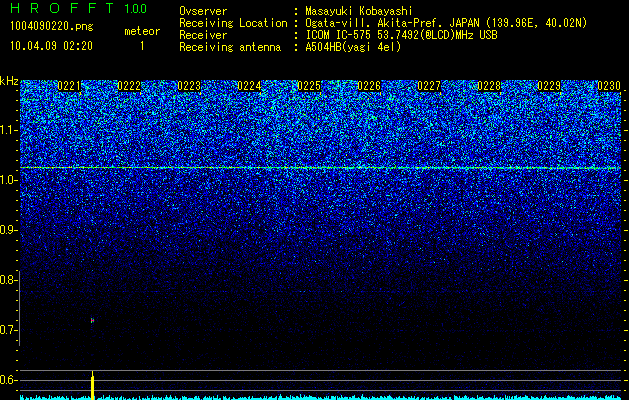Click the 0230 time marker

[x=609, y=86]
